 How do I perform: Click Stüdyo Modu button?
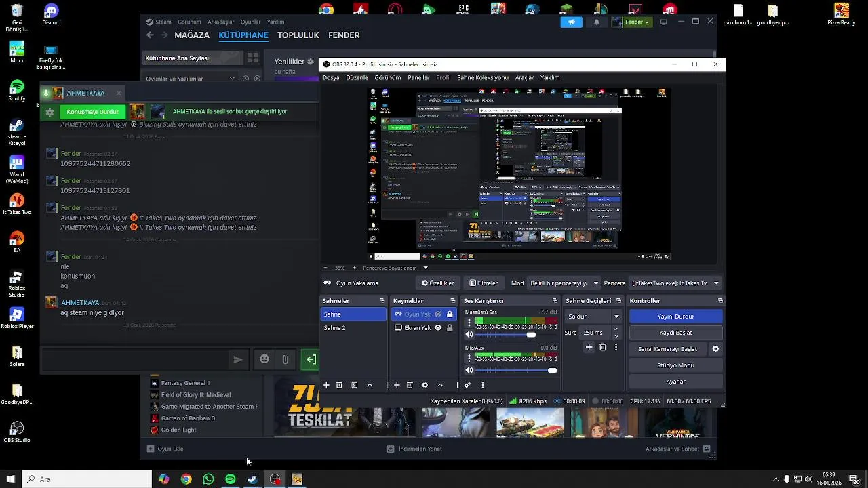coord(675,365)
